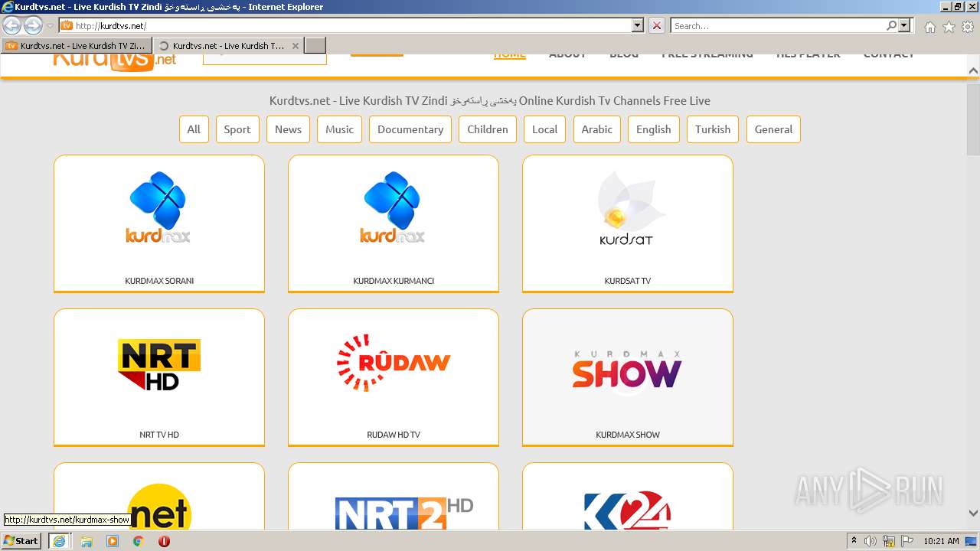Click NRT TV HD caption link
This screenshot has height=551, width=980.
pos(159,435)
